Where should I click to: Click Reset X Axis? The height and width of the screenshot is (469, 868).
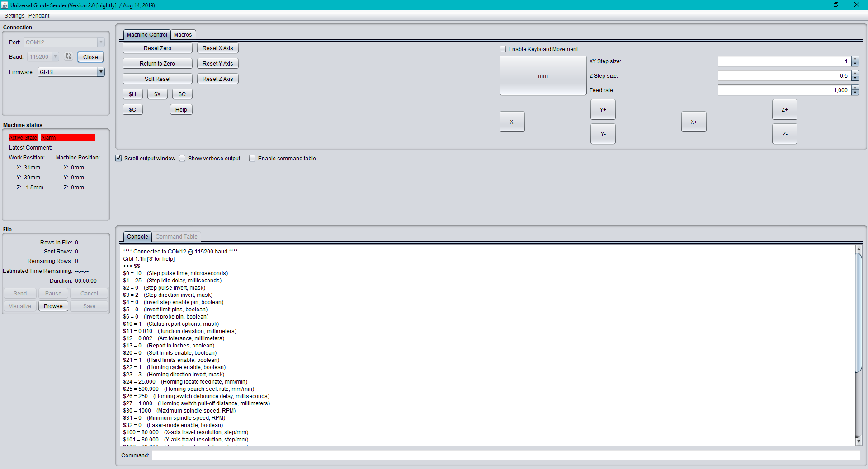point(218,48)
